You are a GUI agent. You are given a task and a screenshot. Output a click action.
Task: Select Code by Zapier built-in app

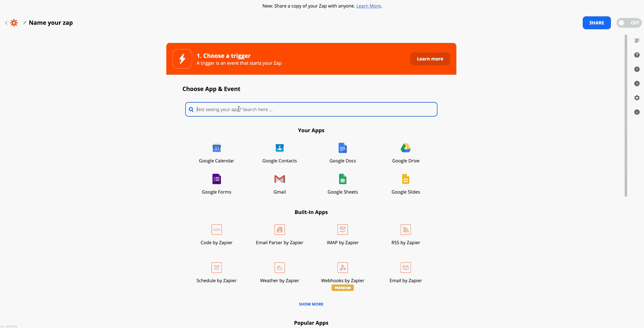[216, 230]
